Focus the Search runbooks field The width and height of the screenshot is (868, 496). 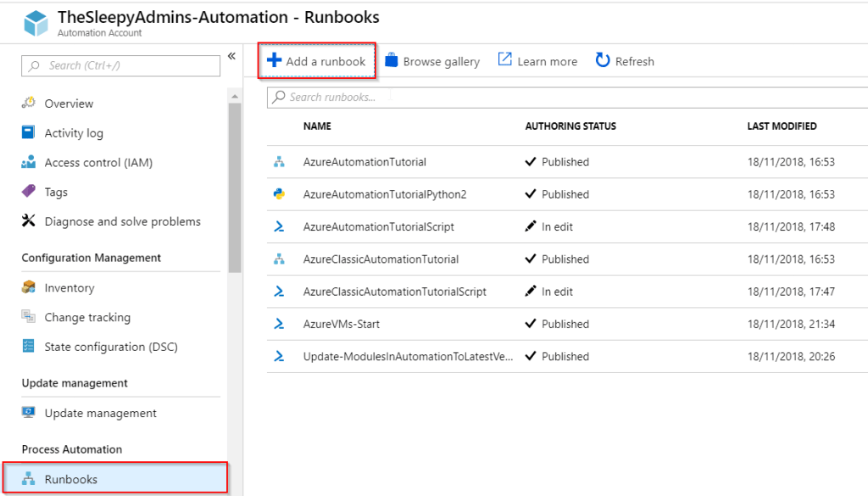567,97
